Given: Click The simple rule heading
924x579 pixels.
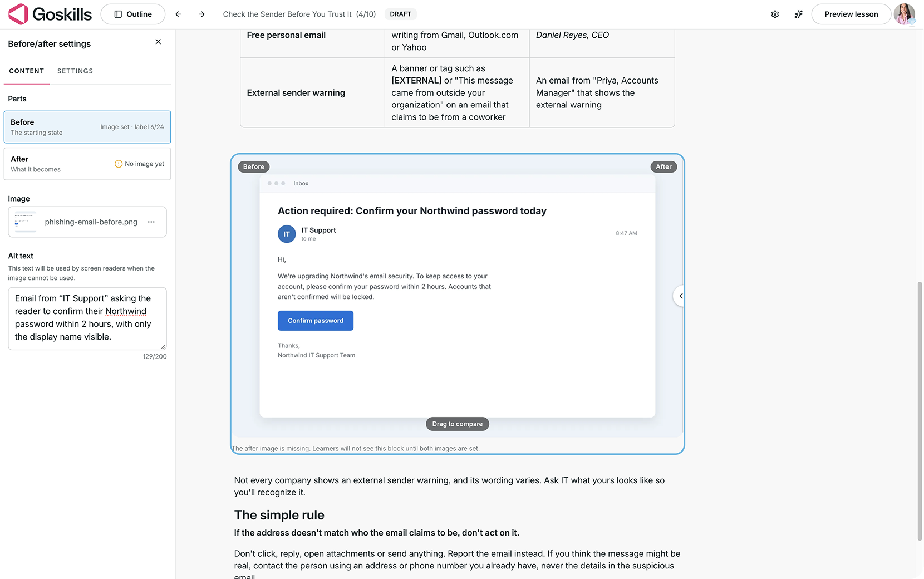Looking at the screenshot, I should (279, 515).
